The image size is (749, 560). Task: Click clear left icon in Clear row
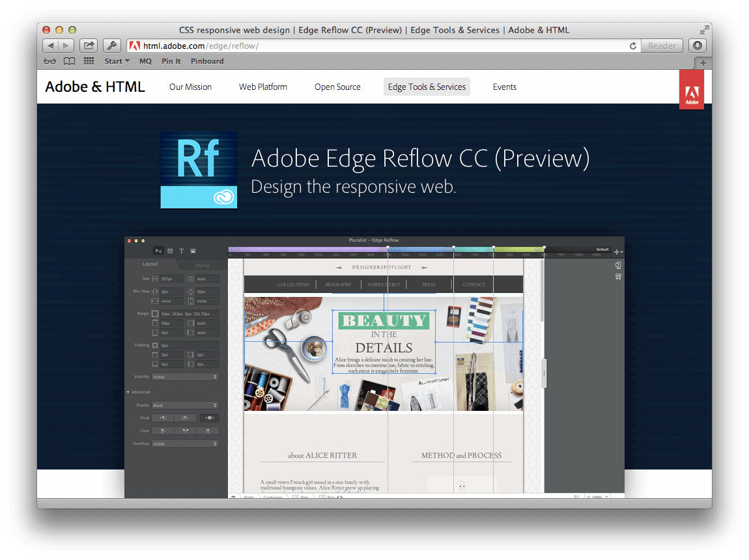(162, 430)
